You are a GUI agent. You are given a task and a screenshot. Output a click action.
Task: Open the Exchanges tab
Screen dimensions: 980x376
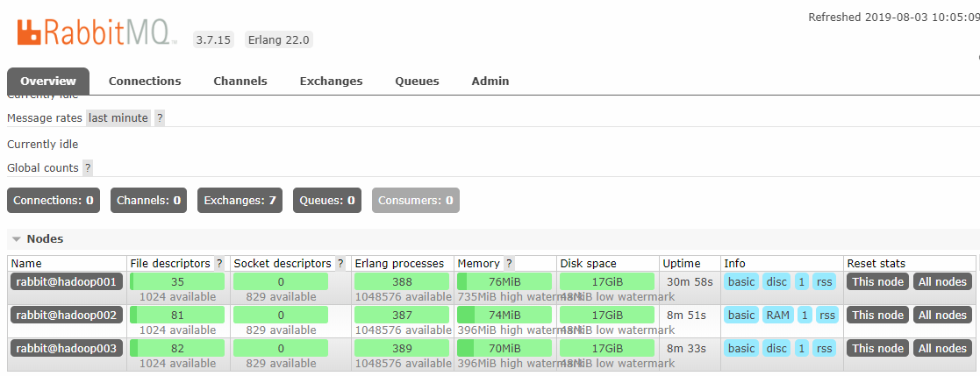pyautogui.click(x=331, y=81)
